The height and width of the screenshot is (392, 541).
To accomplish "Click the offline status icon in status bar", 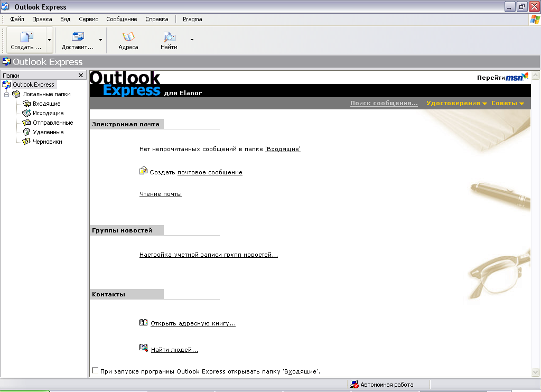I will pyautogui.click(x=355, y=385).
